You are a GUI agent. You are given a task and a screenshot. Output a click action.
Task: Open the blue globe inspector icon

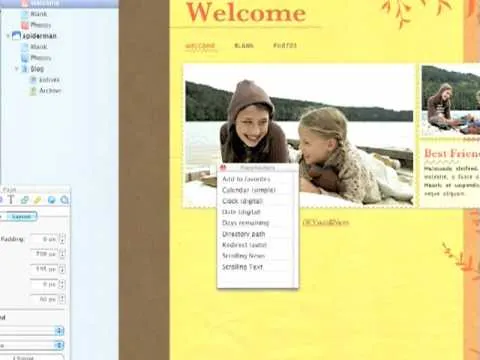pos(51,200)
